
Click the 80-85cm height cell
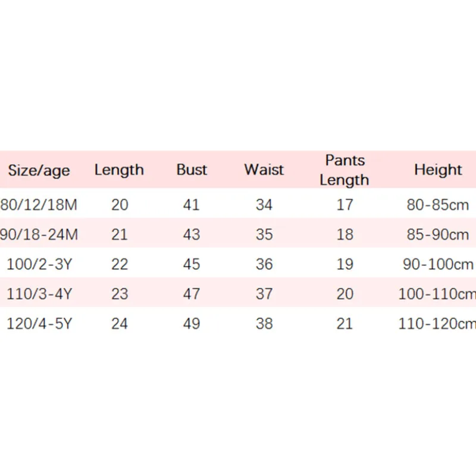[438, 205]
